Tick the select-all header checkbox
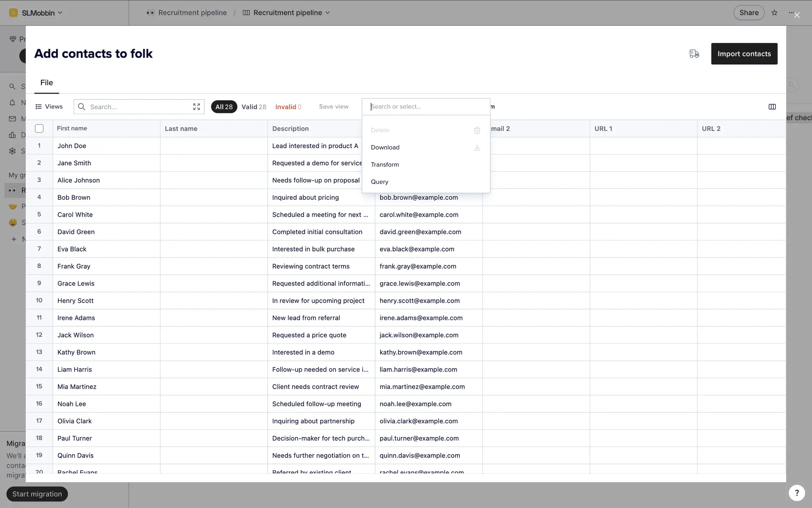This screenshot has width=812, height=508. (39, 128)
